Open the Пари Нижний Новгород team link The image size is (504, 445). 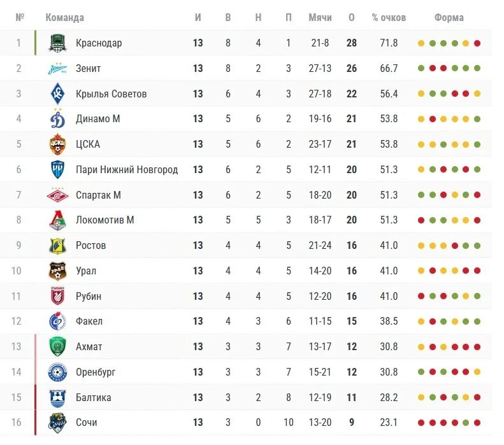coord(127,169)
